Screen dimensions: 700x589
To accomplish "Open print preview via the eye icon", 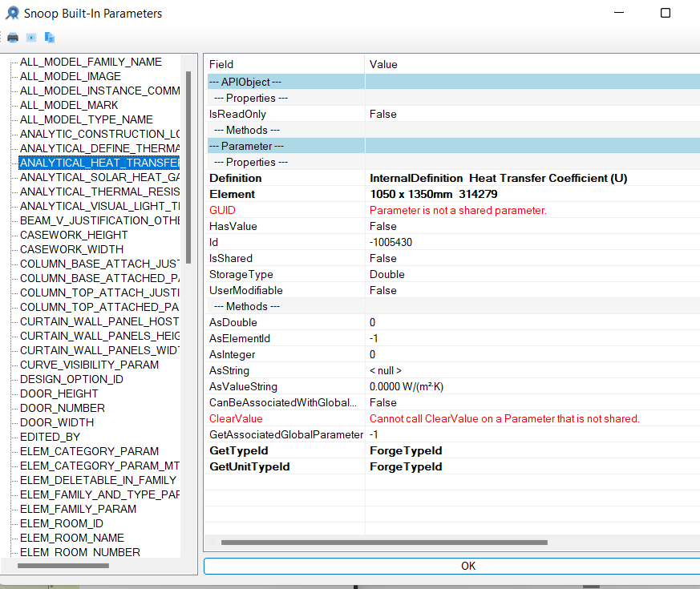I will pyautogui.click(x=31, y=38).
